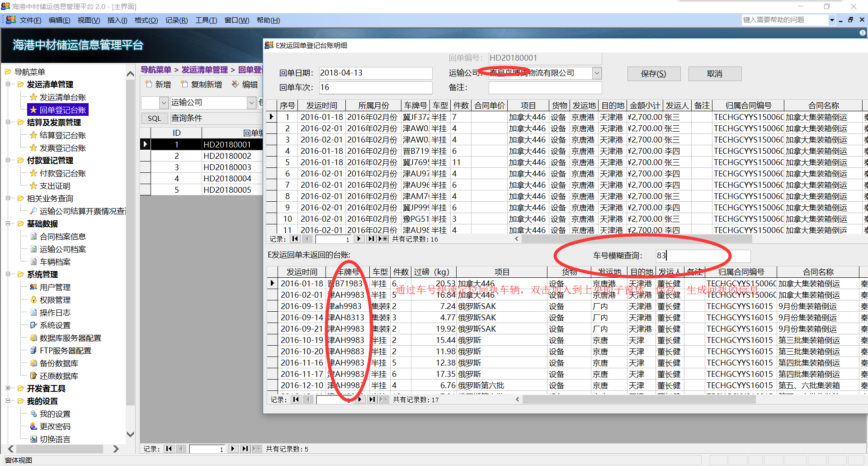Expand 开发者工具 tree node

pyautogui.click(x=8, y=388)
